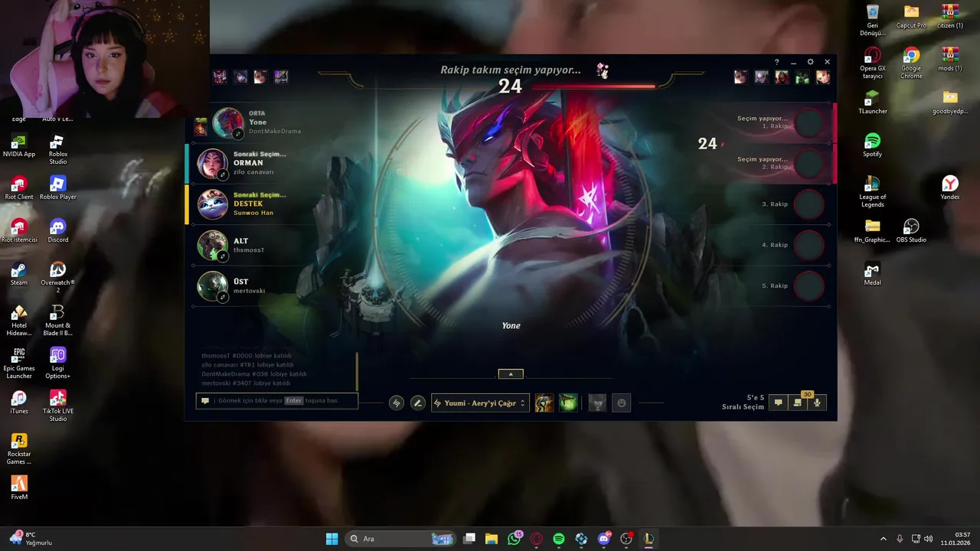The height and width of the screenshot is (551, 980).
Task: Open Spotify from the taskbar
Action: coord(559,539)
